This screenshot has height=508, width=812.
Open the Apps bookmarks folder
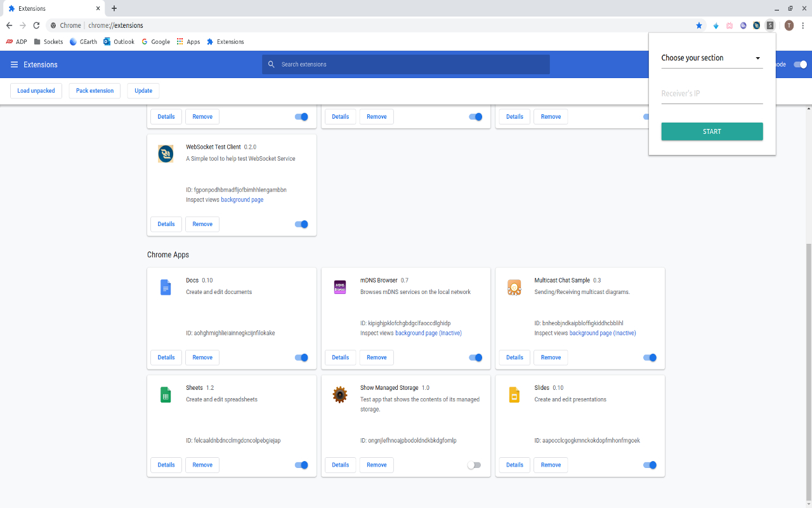[188, 41]
